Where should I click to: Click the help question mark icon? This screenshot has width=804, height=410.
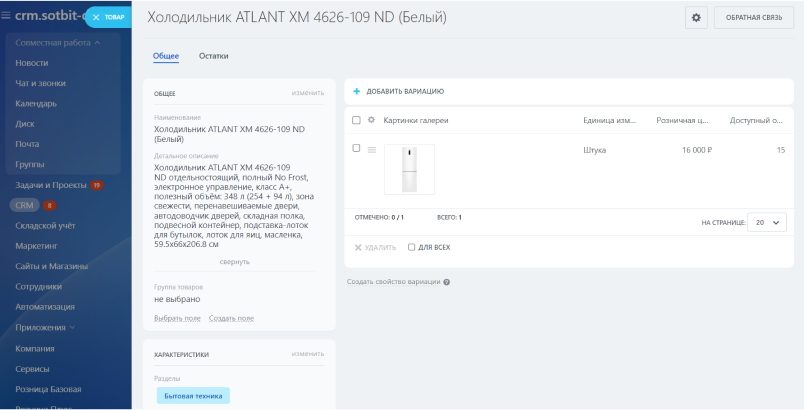[446, 282]
